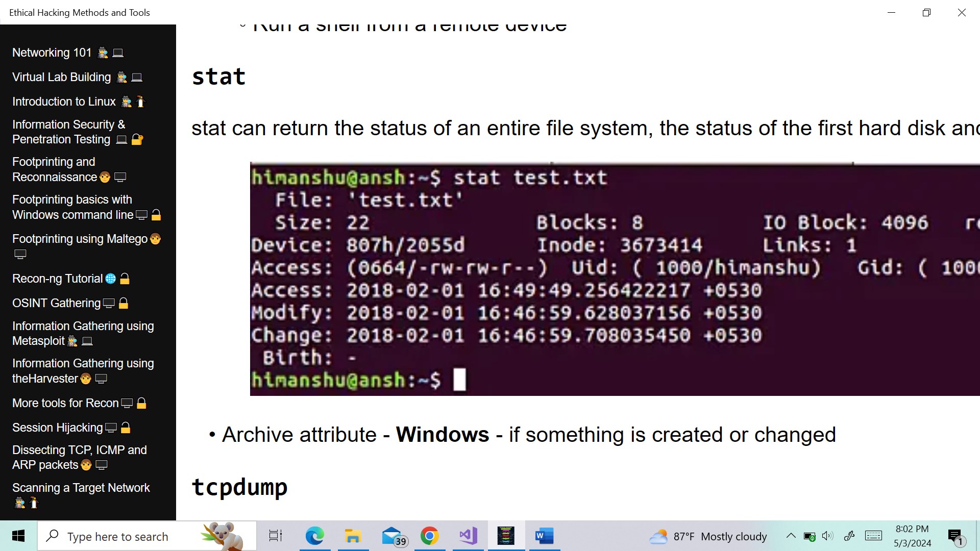Click the penguin icon on Introduction to Linux

tap(140, 102)
